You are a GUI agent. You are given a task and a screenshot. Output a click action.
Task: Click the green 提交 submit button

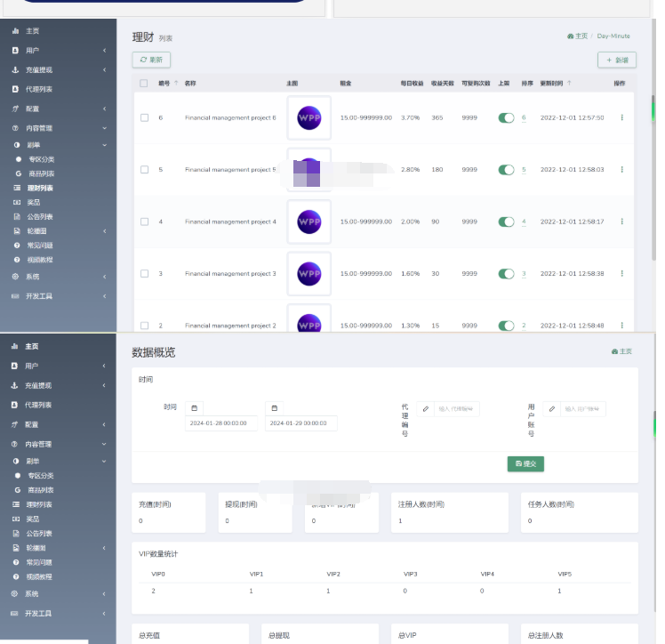[525, 463]
